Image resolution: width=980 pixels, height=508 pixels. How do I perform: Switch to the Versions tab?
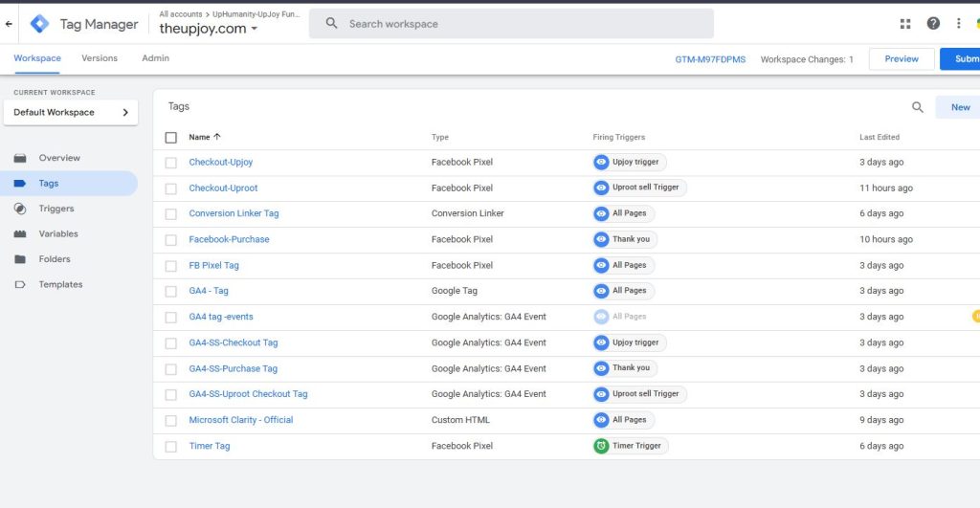pos(100,58)
